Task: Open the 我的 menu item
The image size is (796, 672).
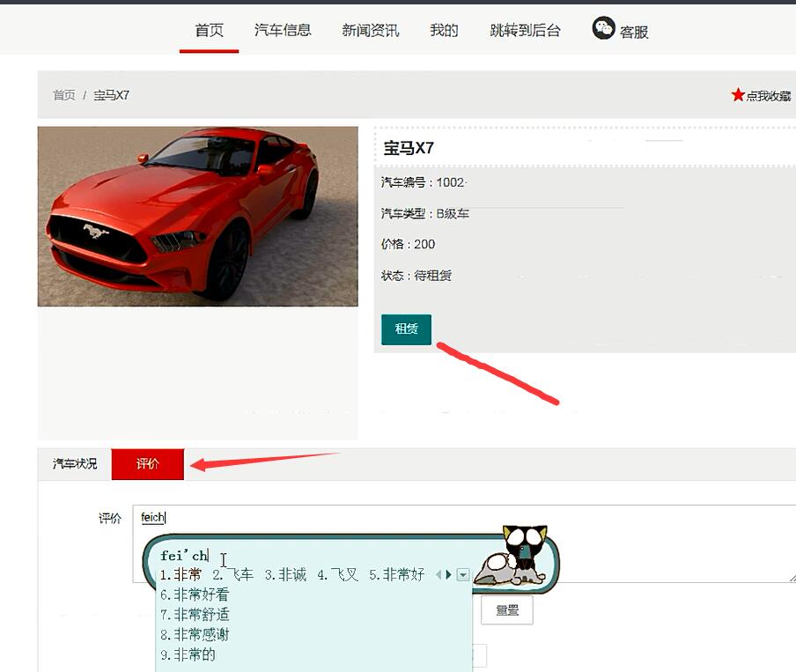Action: [444, 31]
